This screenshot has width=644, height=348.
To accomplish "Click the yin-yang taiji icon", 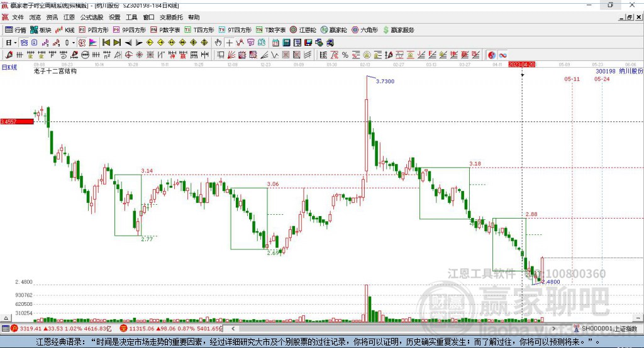I will (492, 55).
